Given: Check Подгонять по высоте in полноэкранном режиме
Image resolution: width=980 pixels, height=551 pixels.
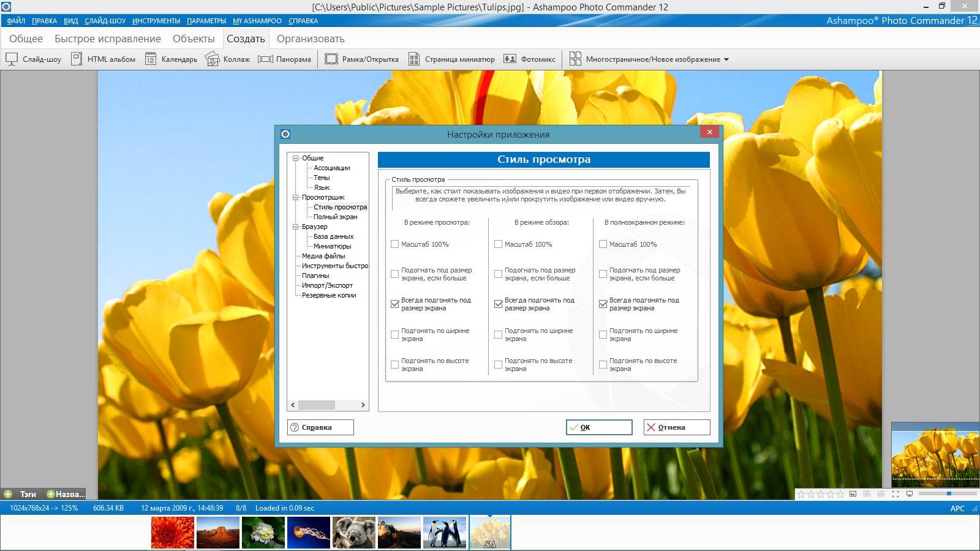Looking at the screenshot, I should (x=603, y=365).
